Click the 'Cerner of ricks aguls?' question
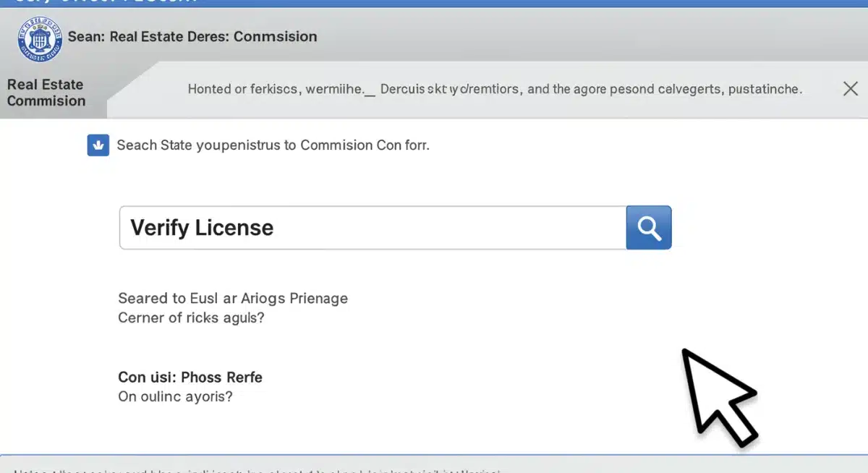This screenshot has width=868, height=473. point(191,318)
